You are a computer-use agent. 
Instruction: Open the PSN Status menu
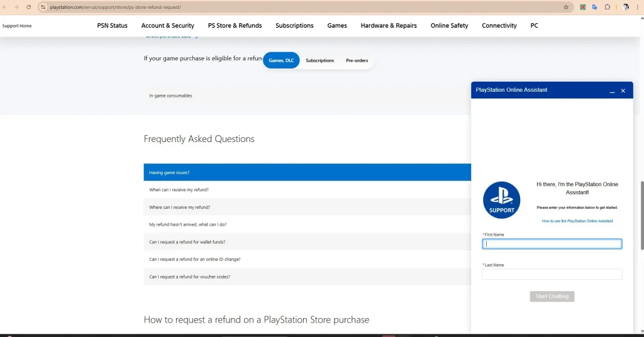[112, 25]
